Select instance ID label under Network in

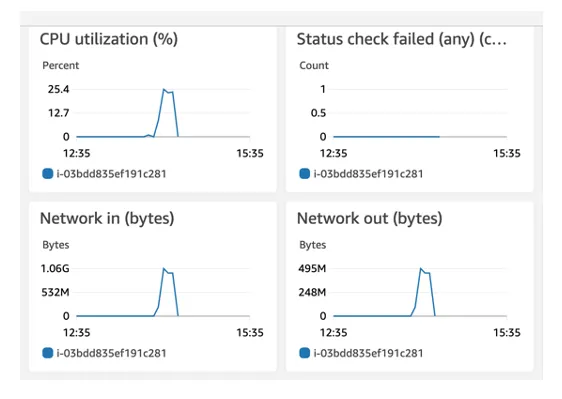(x=111, y=353)
